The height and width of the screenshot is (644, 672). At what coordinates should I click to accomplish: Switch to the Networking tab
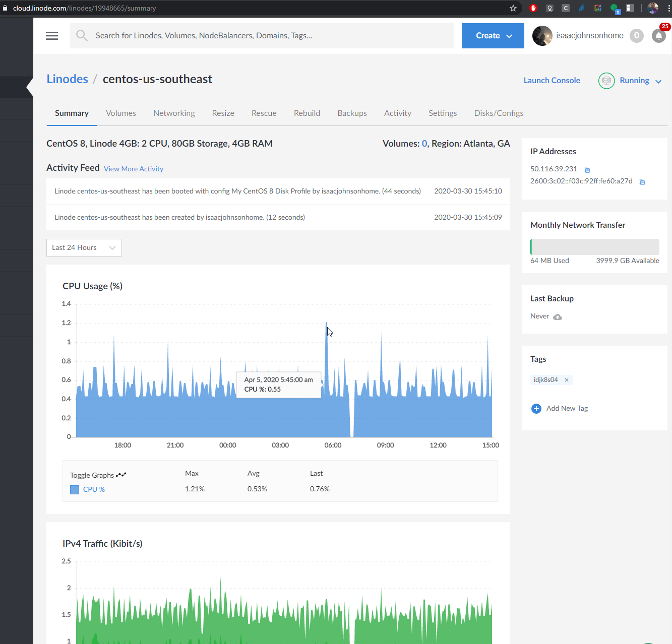(x=174, y=113)
